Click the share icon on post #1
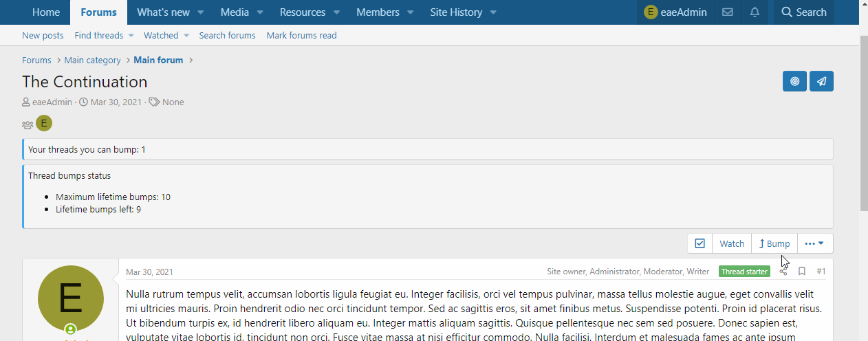Viewport: 868px width, 341px height. pyautogui.click(x=783, y=272)
